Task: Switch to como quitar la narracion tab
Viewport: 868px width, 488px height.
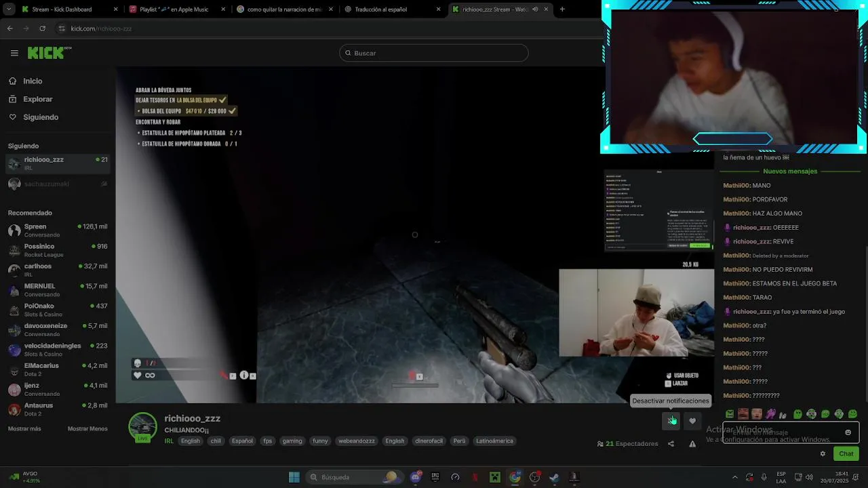Action: tap(283, 9)
